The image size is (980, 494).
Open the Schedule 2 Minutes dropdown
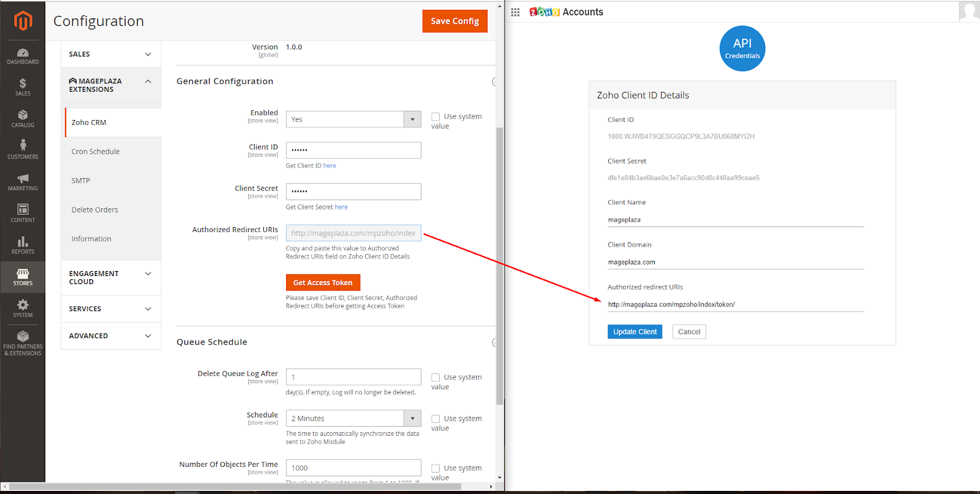click(x=353, y=418)
